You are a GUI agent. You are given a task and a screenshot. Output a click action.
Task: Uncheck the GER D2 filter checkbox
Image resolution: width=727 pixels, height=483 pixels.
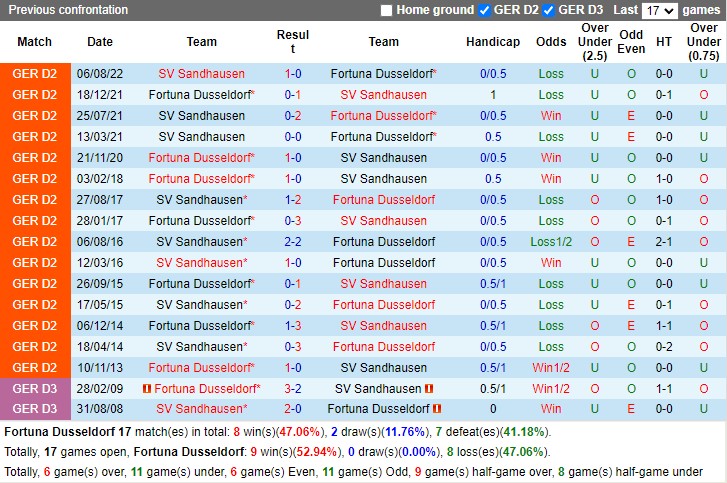pos(484,10)
